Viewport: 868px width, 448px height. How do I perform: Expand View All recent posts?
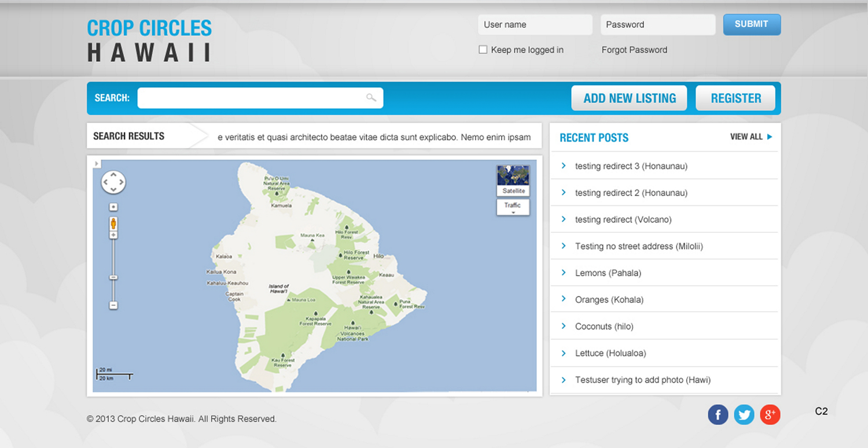751,137
